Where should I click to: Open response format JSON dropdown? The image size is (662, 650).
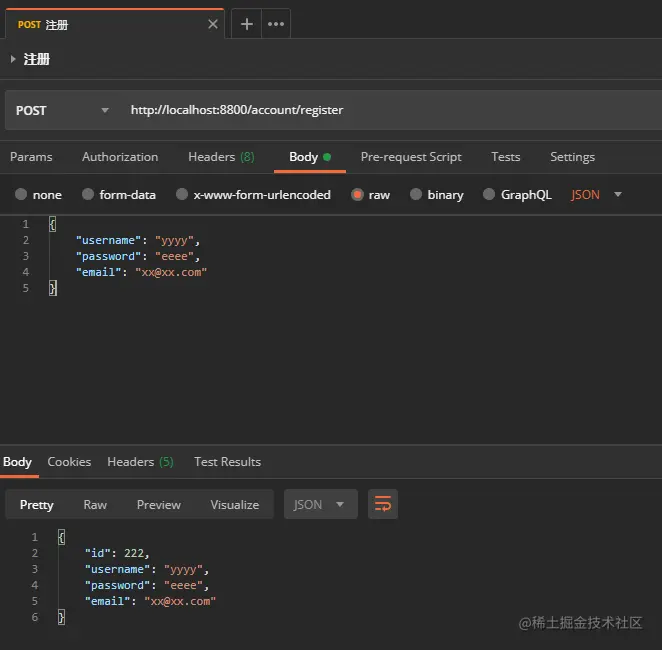pyautogui.click(x=320, y=505)
